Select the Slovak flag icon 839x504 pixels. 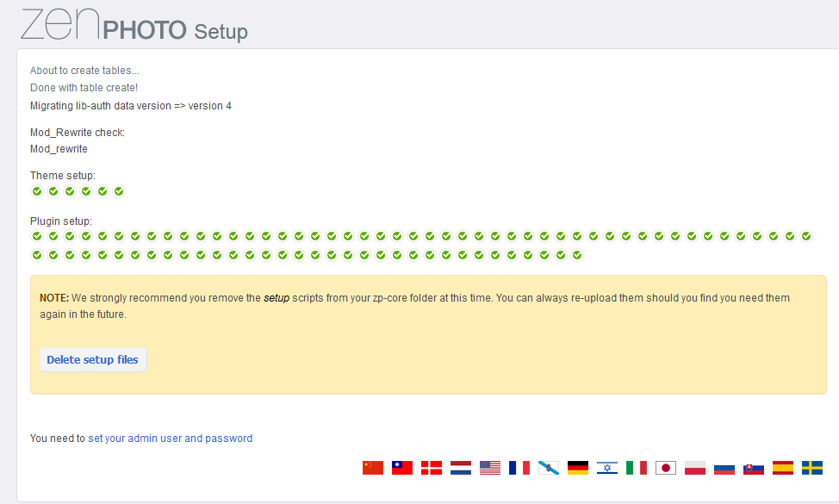click(x=754, y=468)
